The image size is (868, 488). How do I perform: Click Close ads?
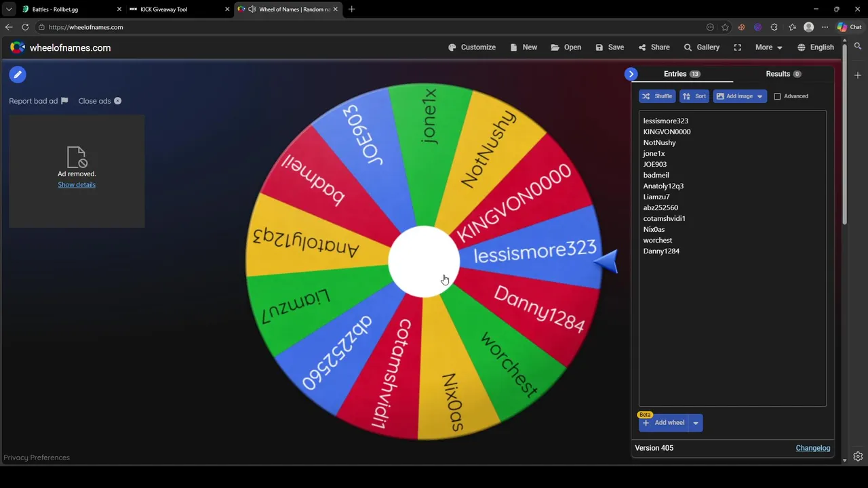click(x=100, y=101)
